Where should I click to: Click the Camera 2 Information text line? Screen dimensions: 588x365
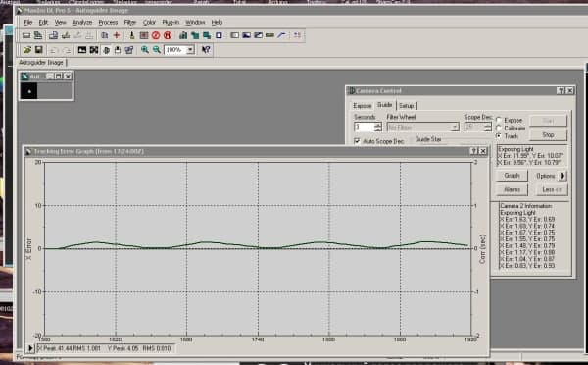526,206
